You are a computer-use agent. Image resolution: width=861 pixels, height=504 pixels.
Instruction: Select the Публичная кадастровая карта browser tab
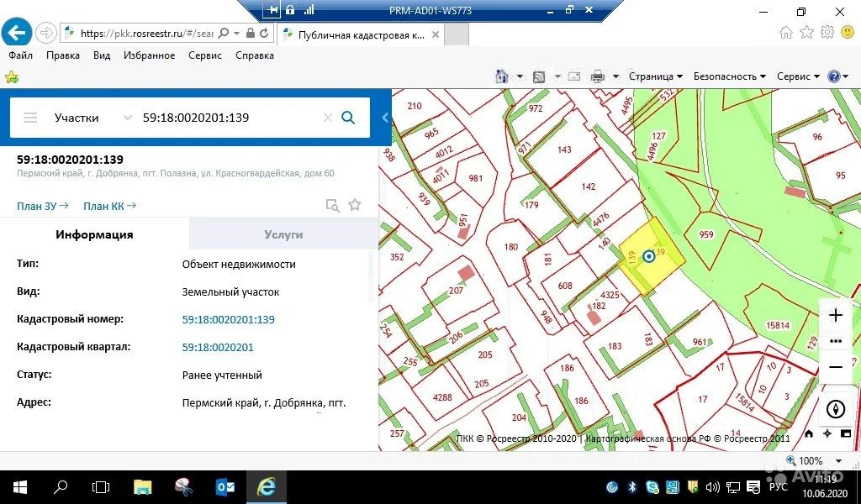[360, 35]
